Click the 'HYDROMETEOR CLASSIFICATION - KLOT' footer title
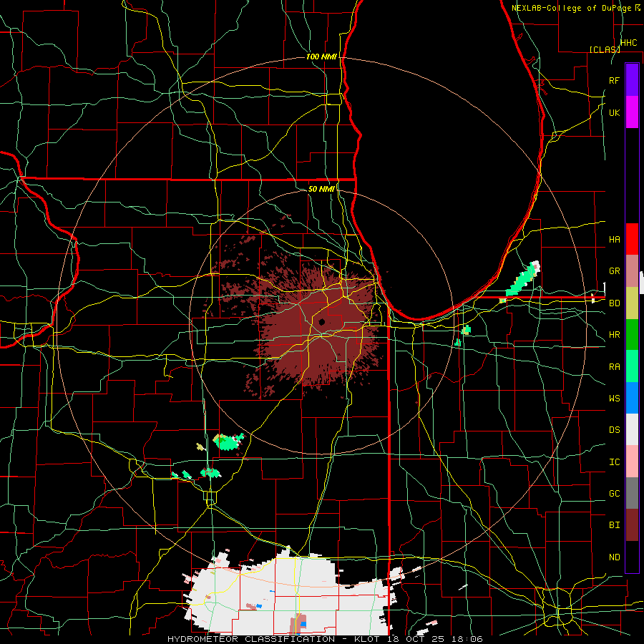644x644 pixels. 275,639
